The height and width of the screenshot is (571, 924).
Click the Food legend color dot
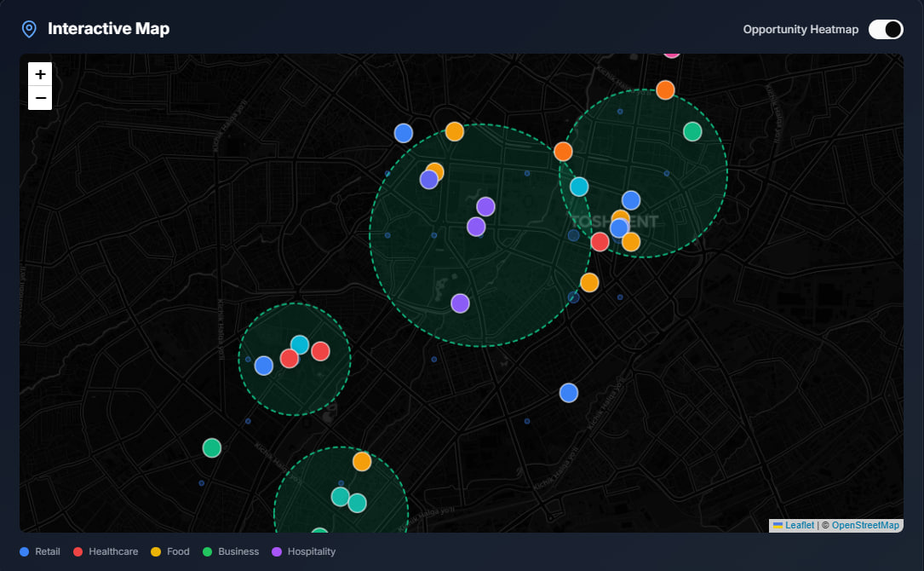tap(156, 551)
